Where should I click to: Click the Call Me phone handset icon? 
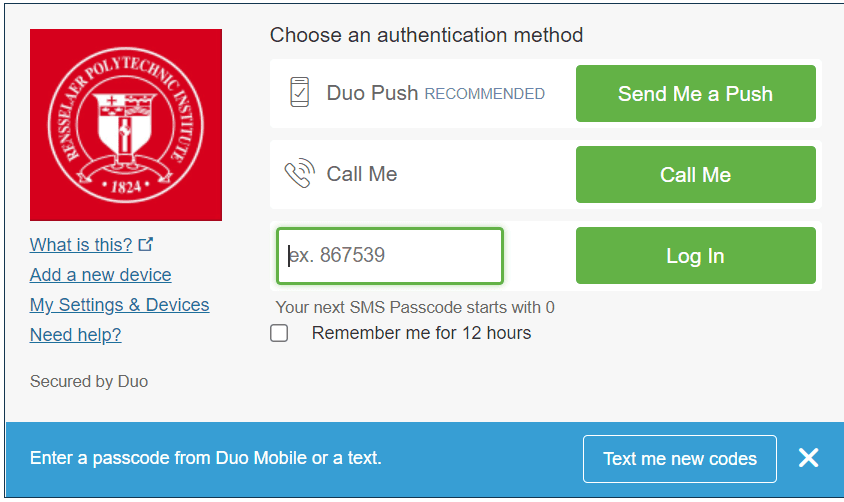[299, 174]
